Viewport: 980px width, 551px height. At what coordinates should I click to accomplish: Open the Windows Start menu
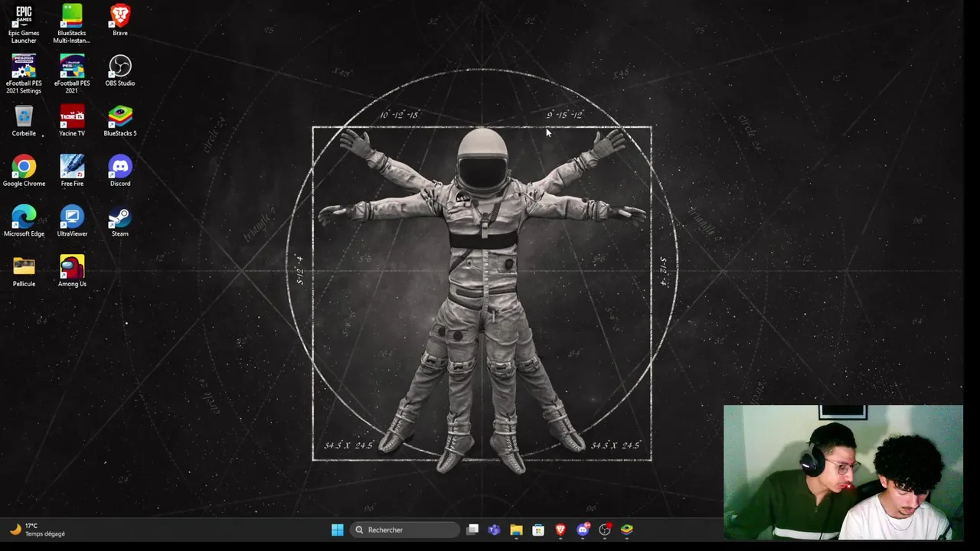338,530
